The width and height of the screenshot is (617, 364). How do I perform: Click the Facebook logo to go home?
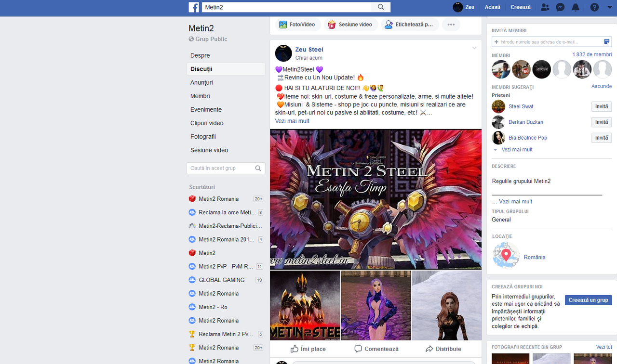click(194, 7)
